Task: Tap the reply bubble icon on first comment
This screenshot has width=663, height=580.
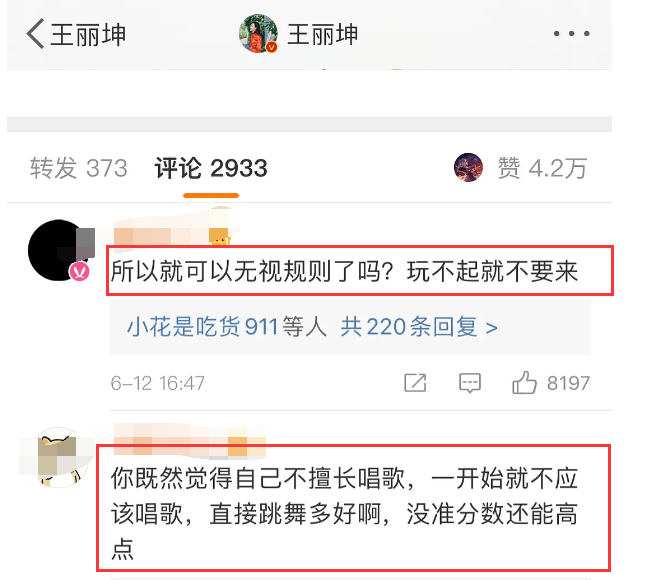Action: (470, 383)
